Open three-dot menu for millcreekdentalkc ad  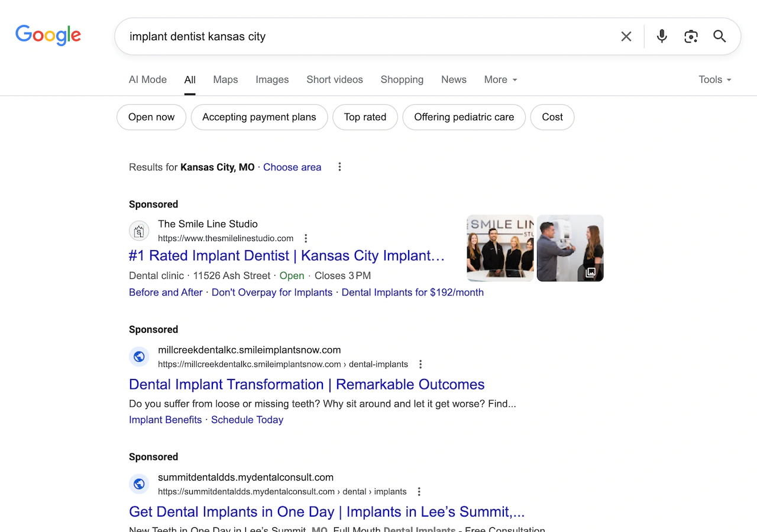click(x=420, y=364)
